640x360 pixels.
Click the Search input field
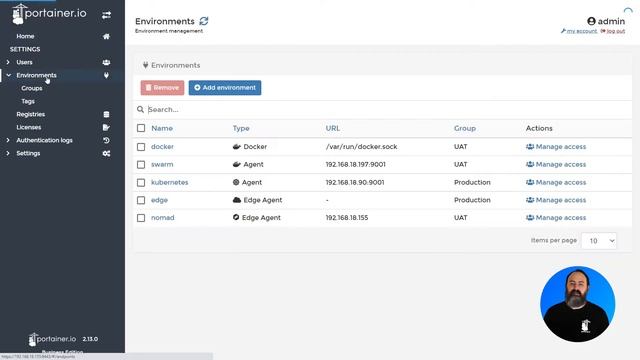(388, 109)
